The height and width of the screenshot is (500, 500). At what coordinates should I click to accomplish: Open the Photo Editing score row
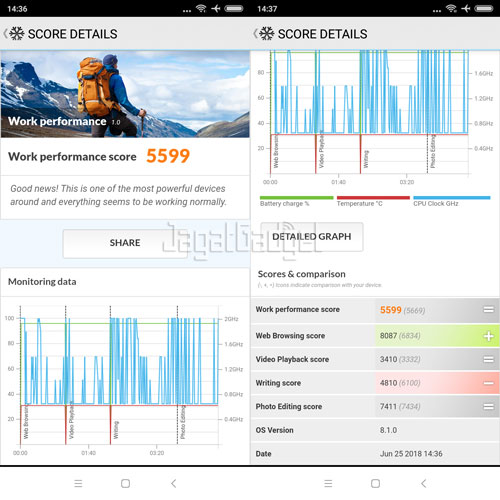[375, 406]
